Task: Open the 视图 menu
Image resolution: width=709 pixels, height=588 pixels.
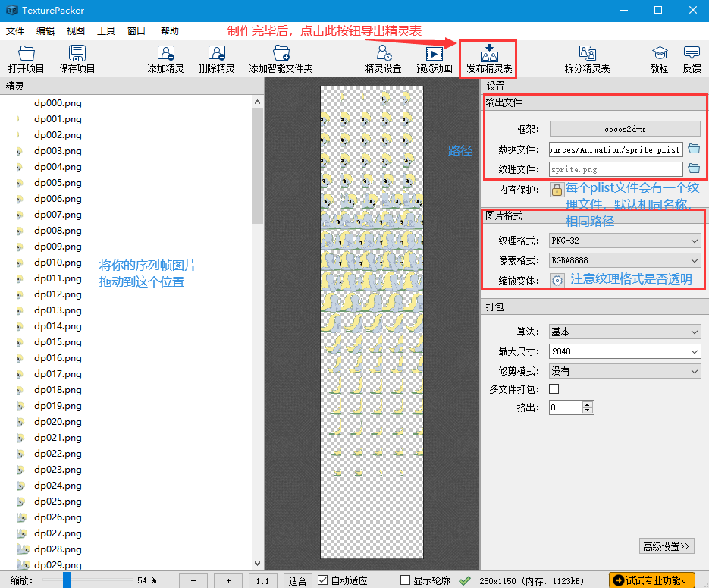Action: [x=76, y=31]
